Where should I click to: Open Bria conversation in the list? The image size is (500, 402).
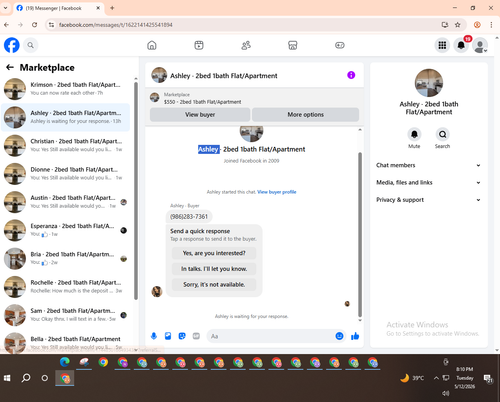pyautogui.click(x=66, y=259)
